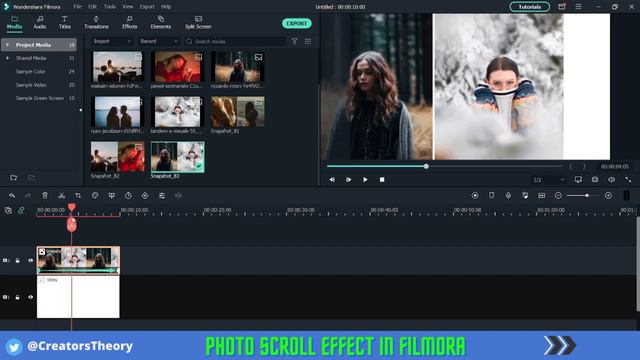Add a marker with the shield icon
640x360 pixels.
point(491,196)
